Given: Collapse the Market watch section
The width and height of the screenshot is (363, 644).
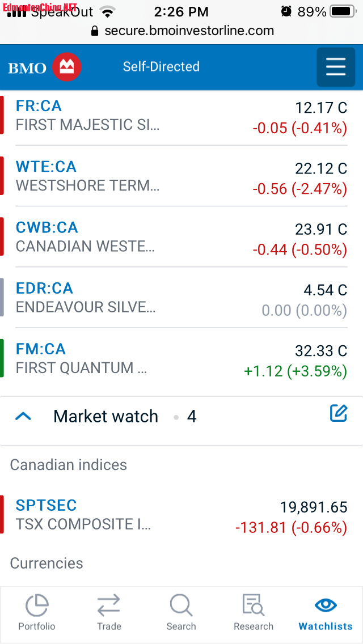Looking at the screenshot, I should (x=23, y=417).
